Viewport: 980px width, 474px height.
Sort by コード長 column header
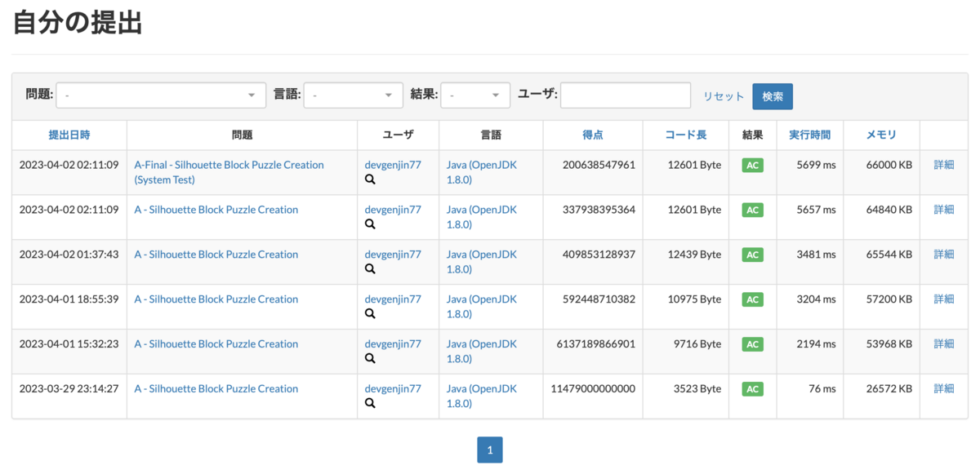686,135
